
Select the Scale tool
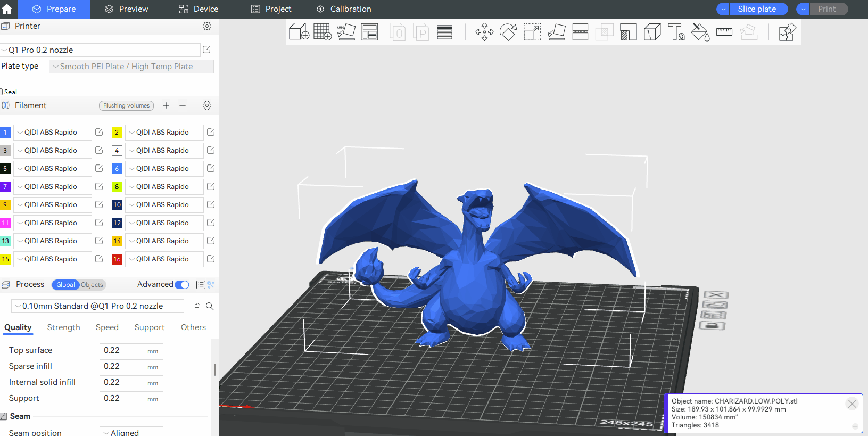(x=532, y=32)
